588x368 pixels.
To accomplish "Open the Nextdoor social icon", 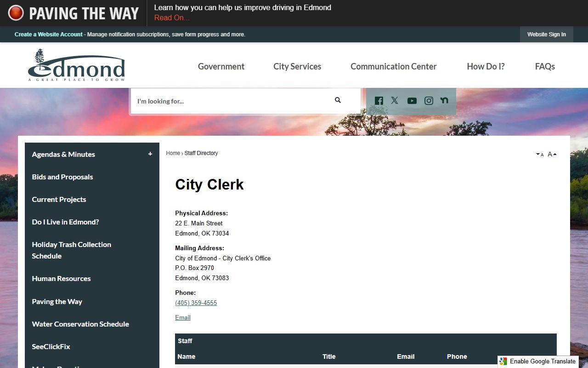I will click(444, 100).
